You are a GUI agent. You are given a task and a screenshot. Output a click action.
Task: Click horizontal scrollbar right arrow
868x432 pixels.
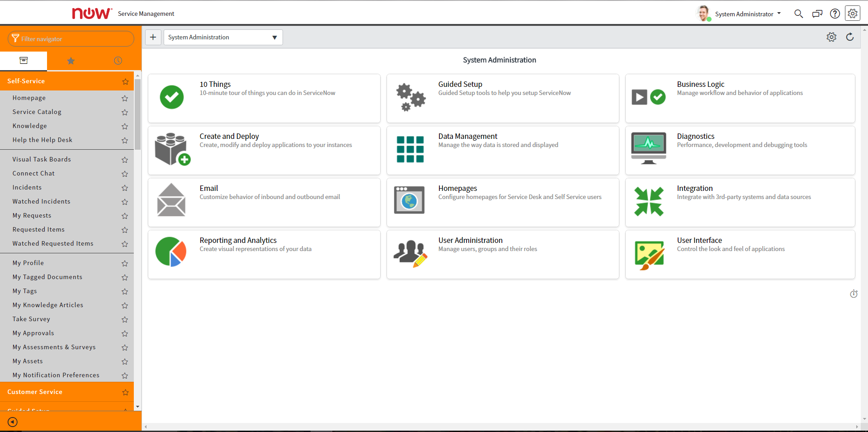(857, 427)
